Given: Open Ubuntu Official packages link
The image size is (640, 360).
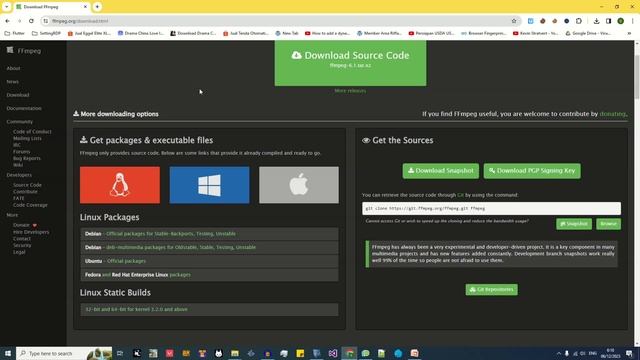Looking at the screenshot, I should pyautogui.click(x=126, y=261).
